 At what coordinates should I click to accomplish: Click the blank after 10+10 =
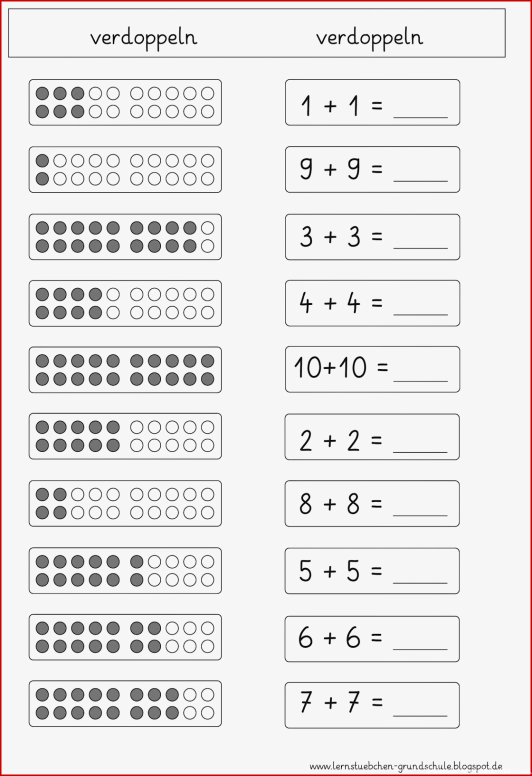[x=420, y=380]
